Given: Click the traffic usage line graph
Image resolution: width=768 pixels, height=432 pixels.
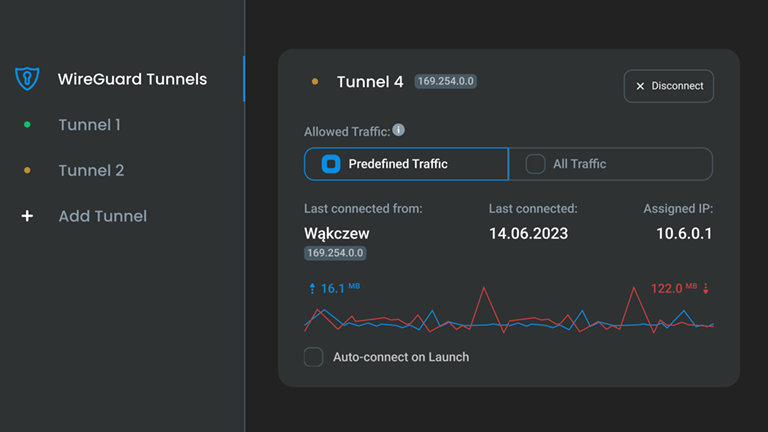Looking at the screenshot, I should (509, 314).
